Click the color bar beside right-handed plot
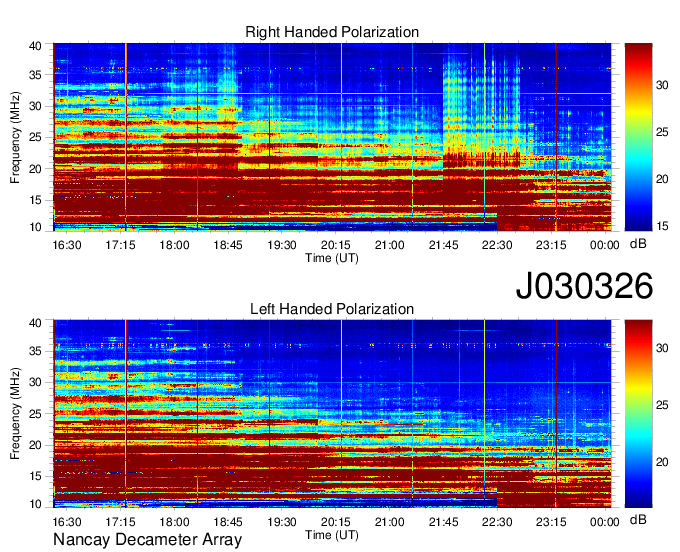 pyautogui.click(x=638, y=137)
